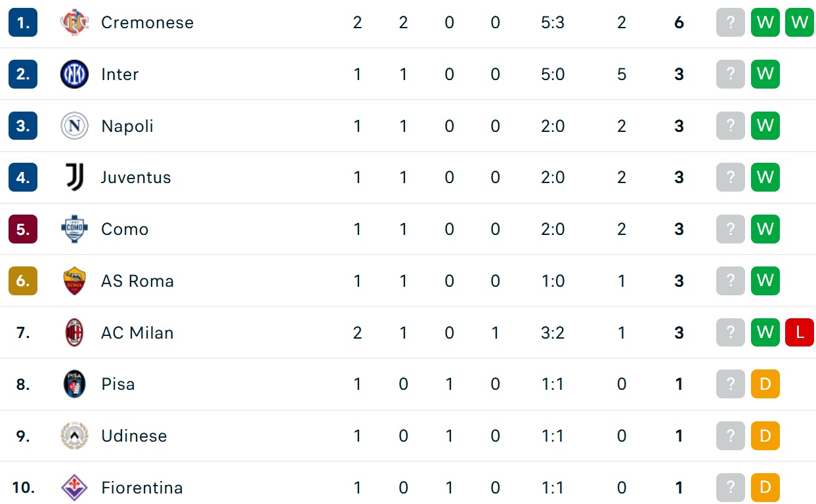This screenshot has width=816, height=504.
Task: Click Cremonese's rightmost green W badge
Action: (800, 22)
